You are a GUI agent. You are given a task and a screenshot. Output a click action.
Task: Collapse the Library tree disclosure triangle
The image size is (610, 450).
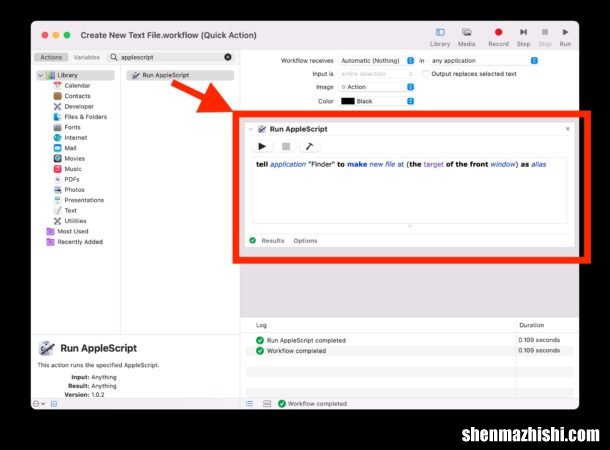[40, 75]
